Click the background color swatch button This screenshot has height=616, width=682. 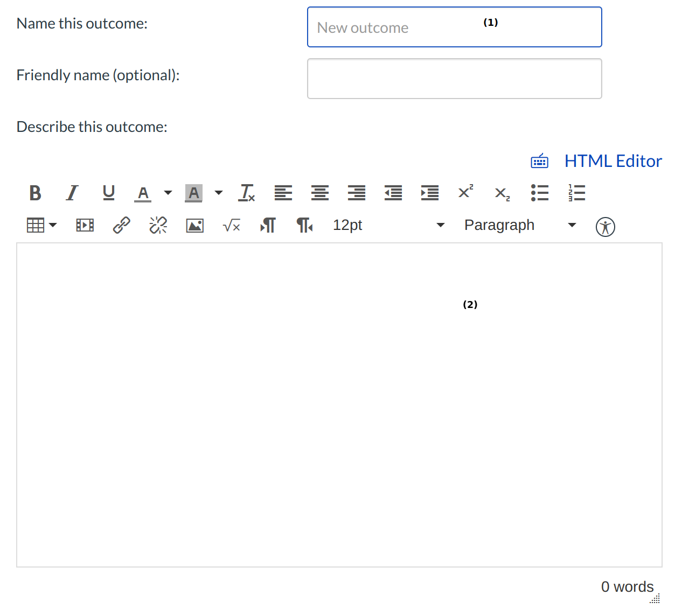(x=194, y=193)
